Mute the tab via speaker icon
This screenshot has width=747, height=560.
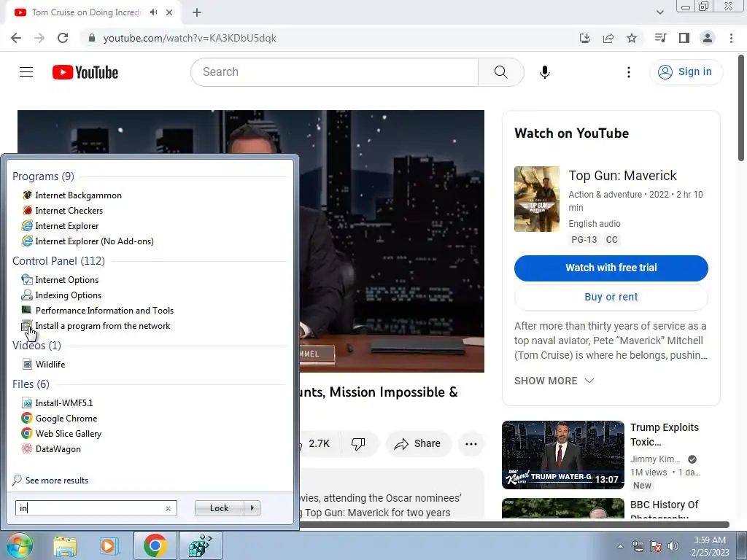pos(153,12)
